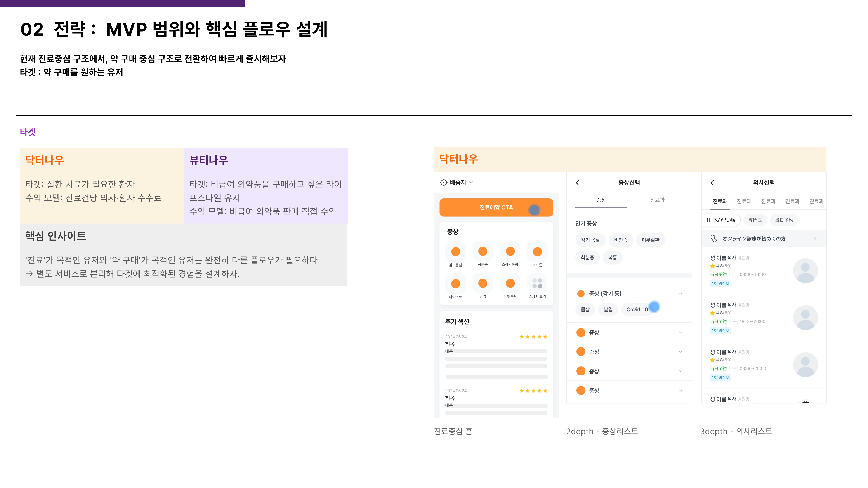Click the 2depth - 증상리스트 caption
868x488 pixels.
(x=602, y=432)
